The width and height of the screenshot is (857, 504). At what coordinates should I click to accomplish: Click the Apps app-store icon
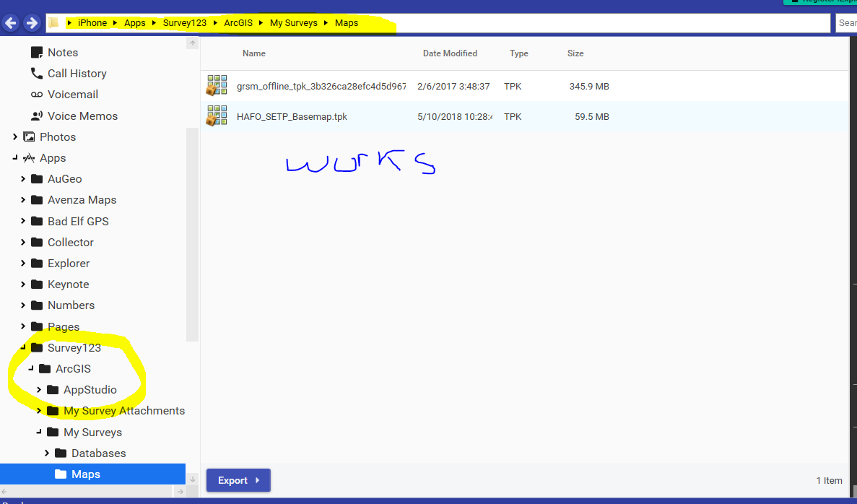click(29, 158)
